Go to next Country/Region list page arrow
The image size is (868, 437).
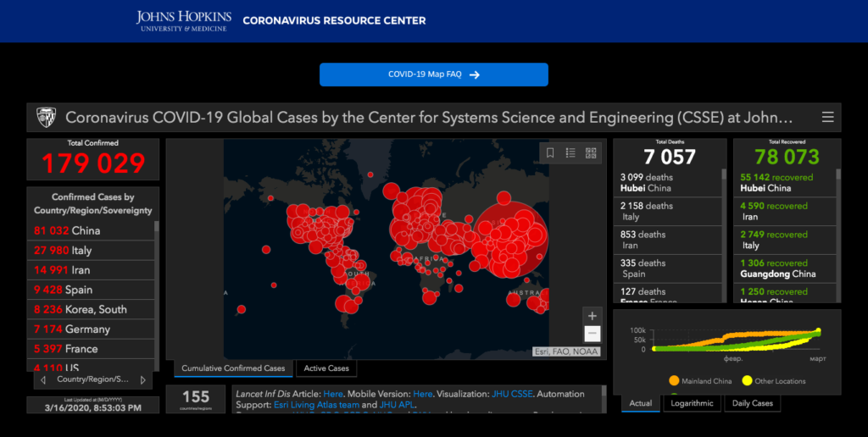[142, 380]
